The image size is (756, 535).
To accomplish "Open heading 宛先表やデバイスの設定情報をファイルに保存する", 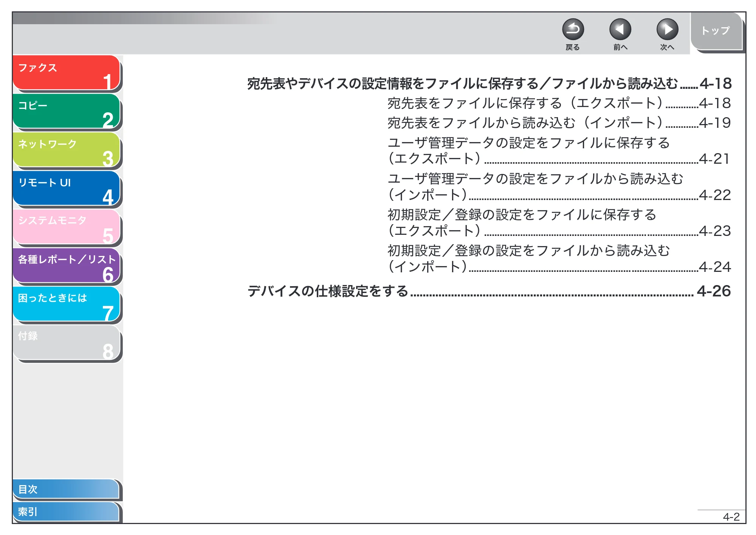I will pyautogui.click(x=489, y=84).
